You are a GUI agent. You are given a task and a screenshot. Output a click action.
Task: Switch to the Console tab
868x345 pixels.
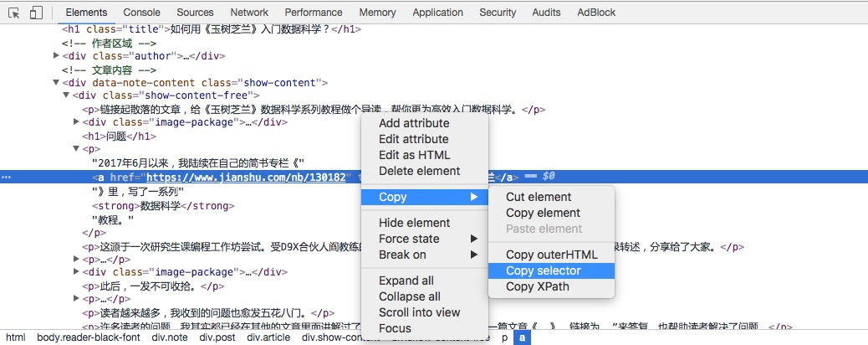141,13
